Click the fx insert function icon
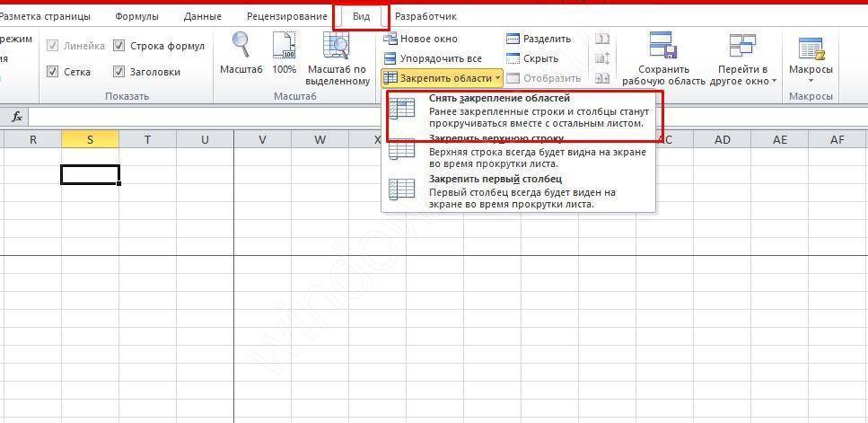The height and width of the screenshot is (423, 868). pos(16,117)
